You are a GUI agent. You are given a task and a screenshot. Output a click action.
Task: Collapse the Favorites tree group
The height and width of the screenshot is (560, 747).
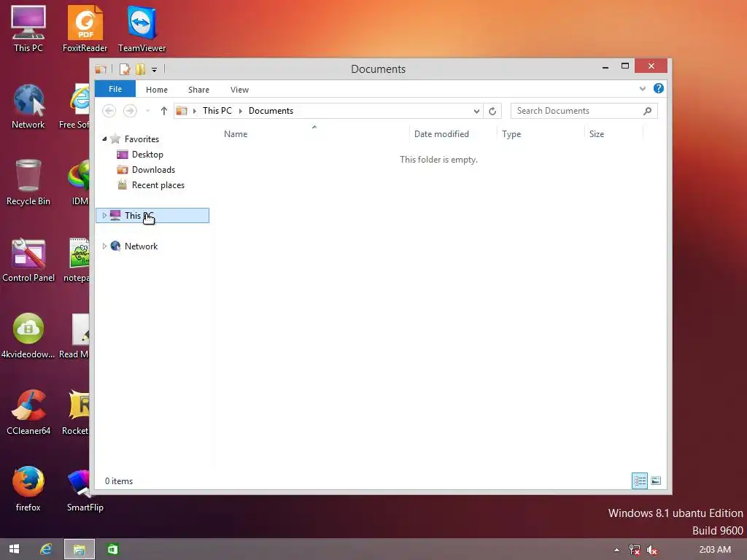point(104,139)
